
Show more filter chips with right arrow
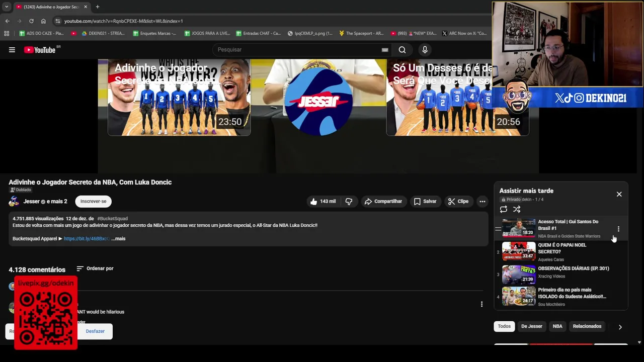pyautogui.click(x=620, y=327)
